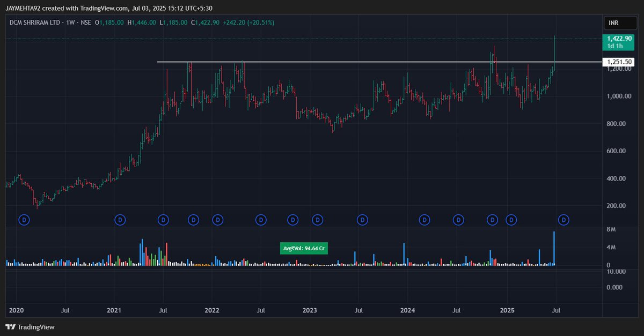Click the 2024 label on time axis

tap(407, 310)
